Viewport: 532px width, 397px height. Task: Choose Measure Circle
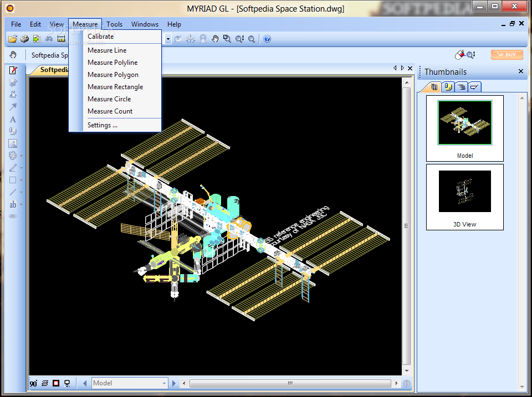click(115, 99)
